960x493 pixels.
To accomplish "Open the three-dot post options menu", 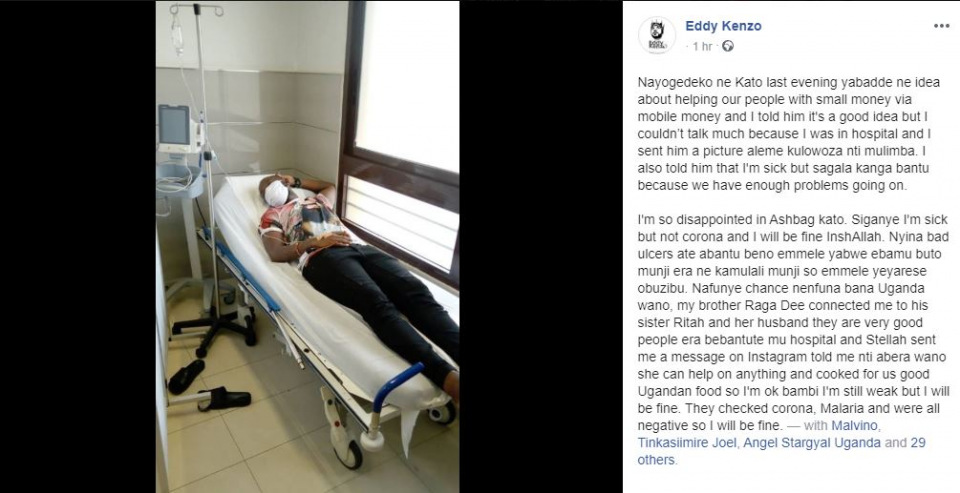I will coord(941,26).
